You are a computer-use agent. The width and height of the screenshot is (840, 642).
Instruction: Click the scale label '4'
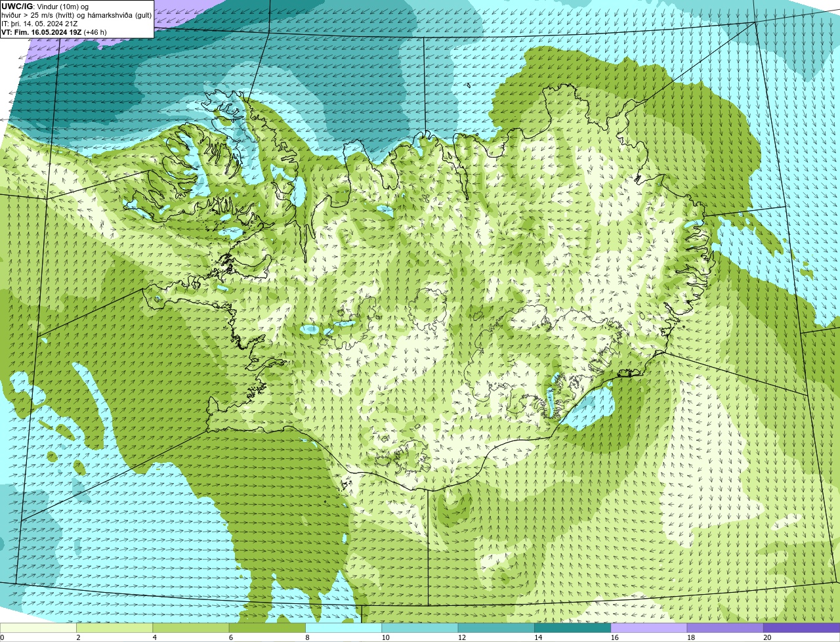point(155,637)
